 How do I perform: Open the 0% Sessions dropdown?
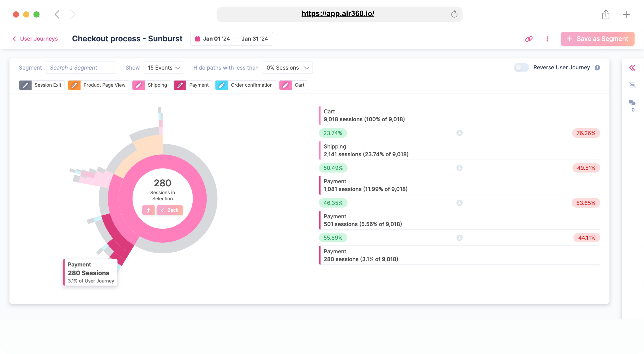(x=287, y=68)
